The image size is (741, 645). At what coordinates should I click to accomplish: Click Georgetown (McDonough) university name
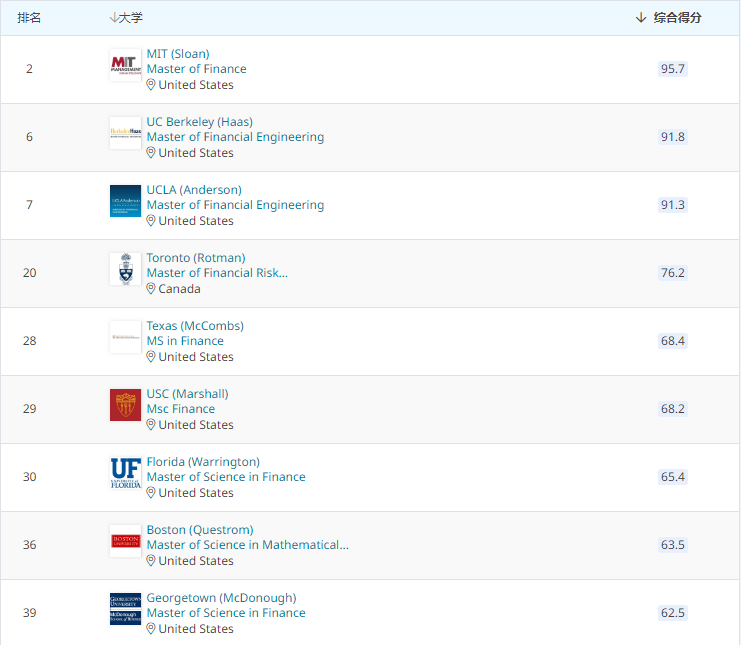[221, 598]
